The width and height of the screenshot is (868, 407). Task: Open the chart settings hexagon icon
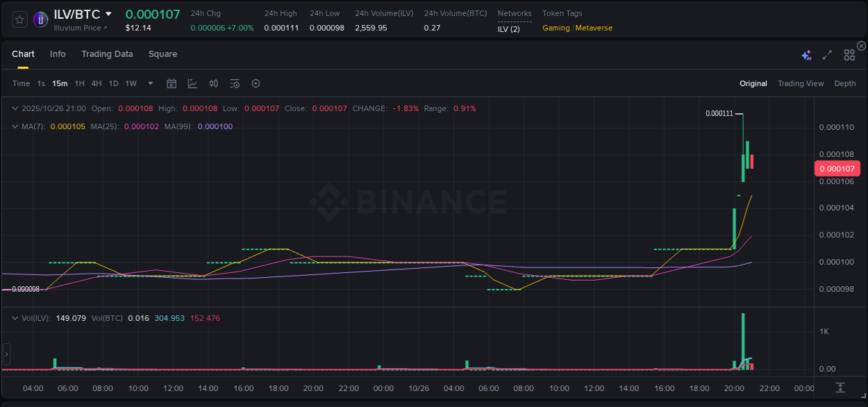click(255, 83)
